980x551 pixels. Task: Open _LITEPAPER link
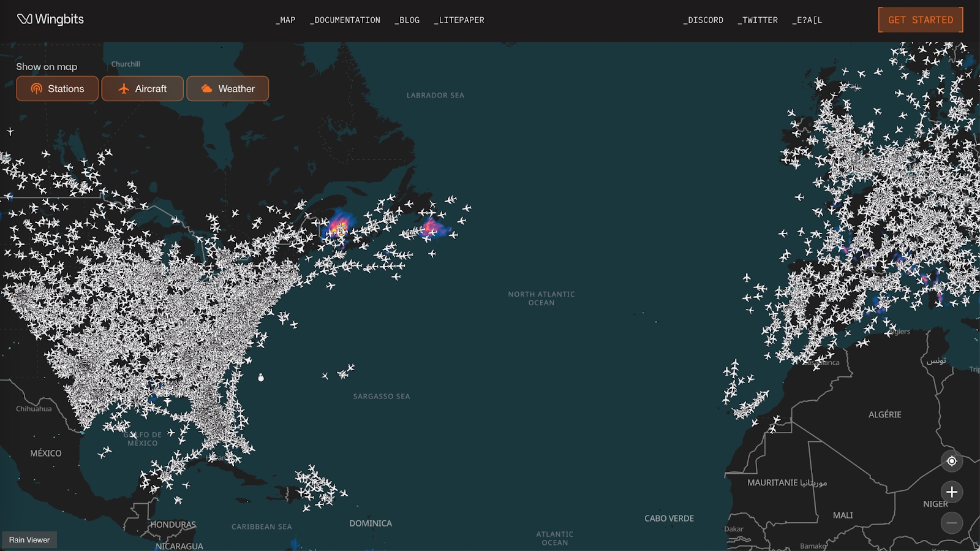459,20
